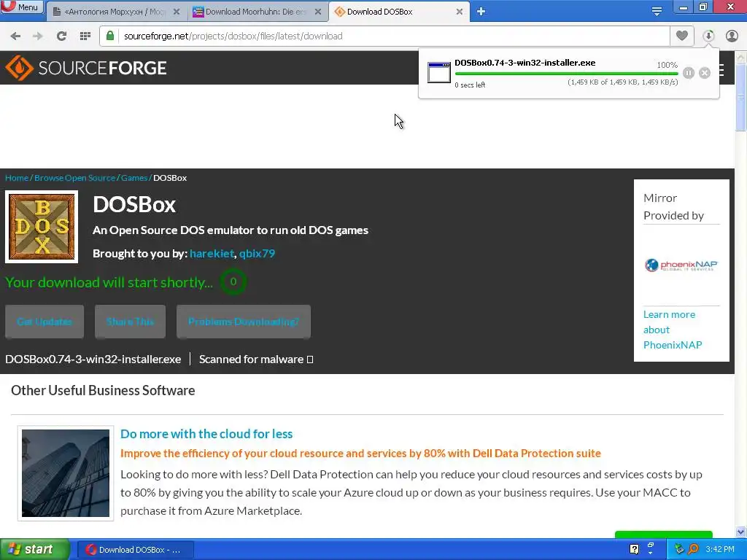
Task: Click DOSBox0.74-3-win32-installer.exe in downloads popup
Action: 525,63
